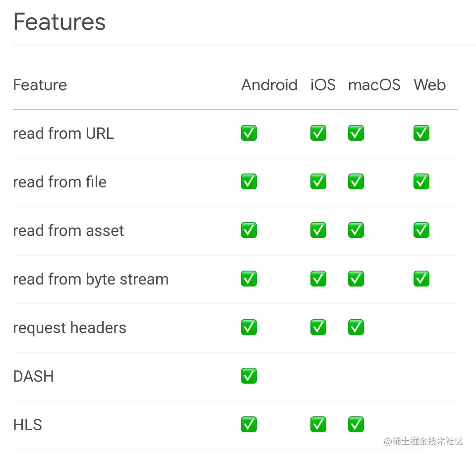Click iOS checkmark in HLS row
The width and height of the screenshot is (476, 459).
[x=318, y=424]
